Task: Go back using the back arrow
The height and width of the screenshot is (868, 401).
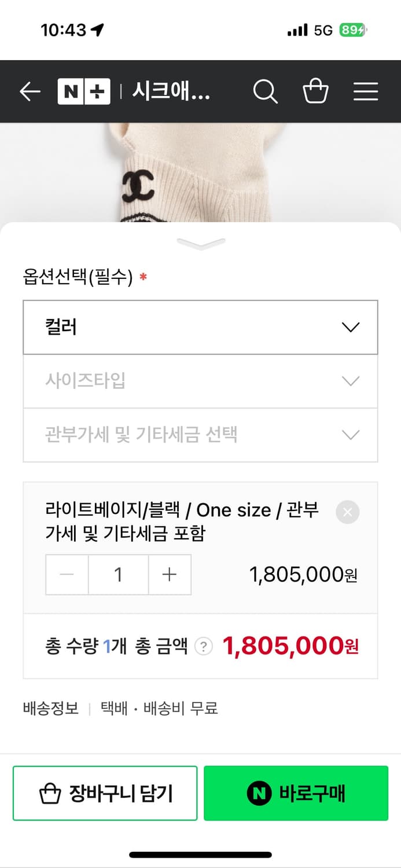Action: 30,91
